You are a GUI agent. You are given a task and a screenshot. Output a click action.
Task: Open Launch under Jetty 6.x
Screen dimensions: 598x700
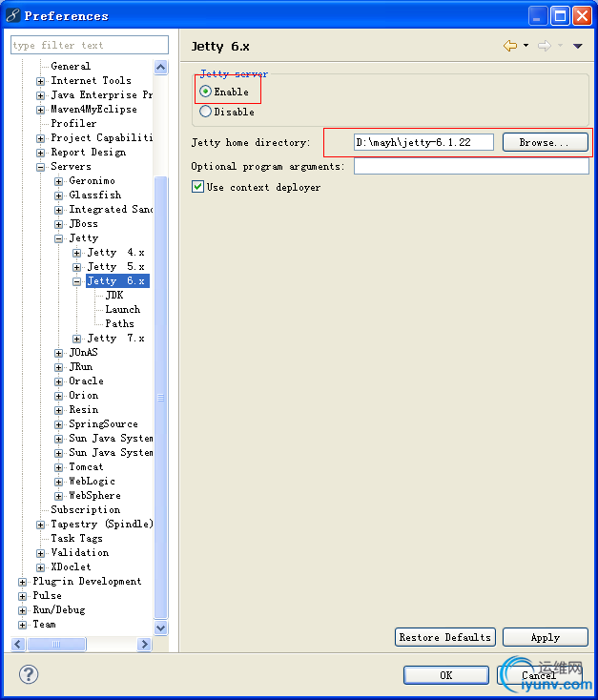pos(122,309)
